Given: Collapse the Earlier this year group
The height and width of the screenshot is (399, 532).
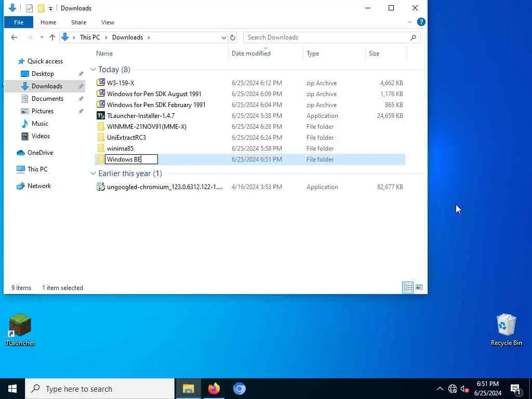Looking at the screenshot, I should coord(93,174).
